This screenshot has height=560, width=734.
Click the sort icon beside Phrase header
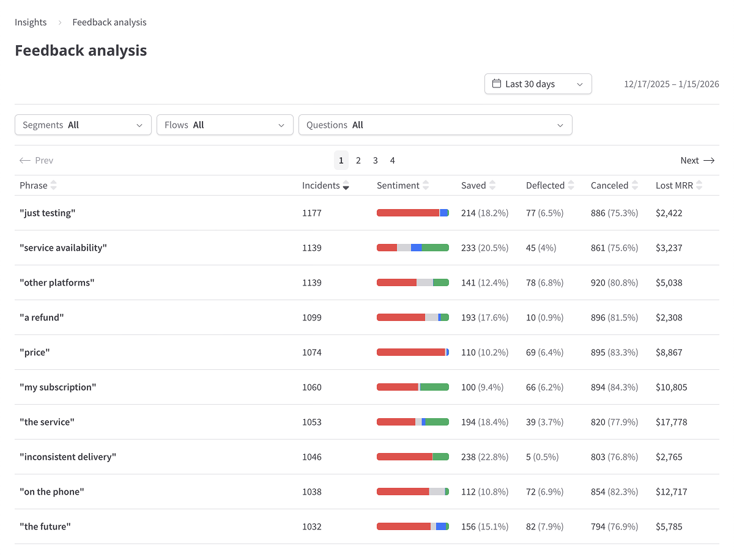coord(54,185)
